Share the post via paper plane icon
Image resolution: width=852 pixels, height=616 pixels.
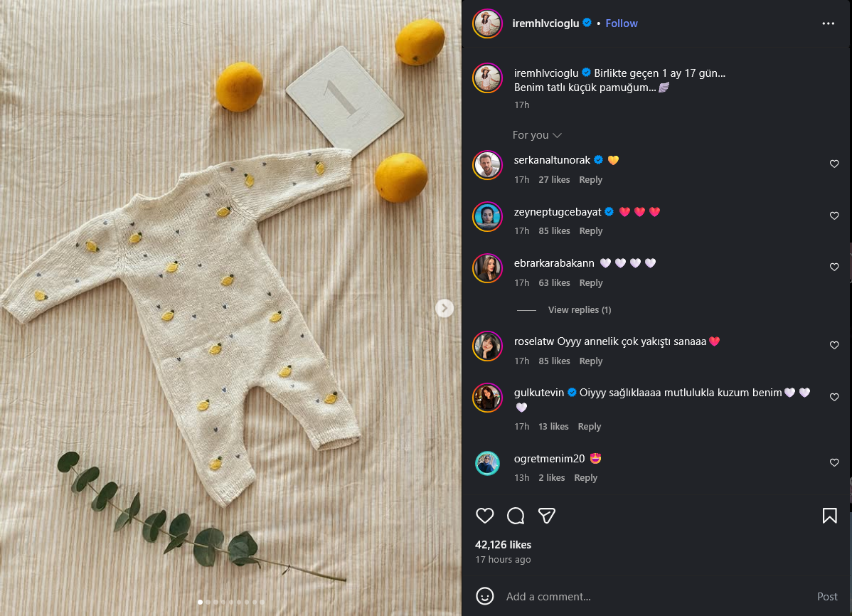pyautogui.click(x=546, y=516)
